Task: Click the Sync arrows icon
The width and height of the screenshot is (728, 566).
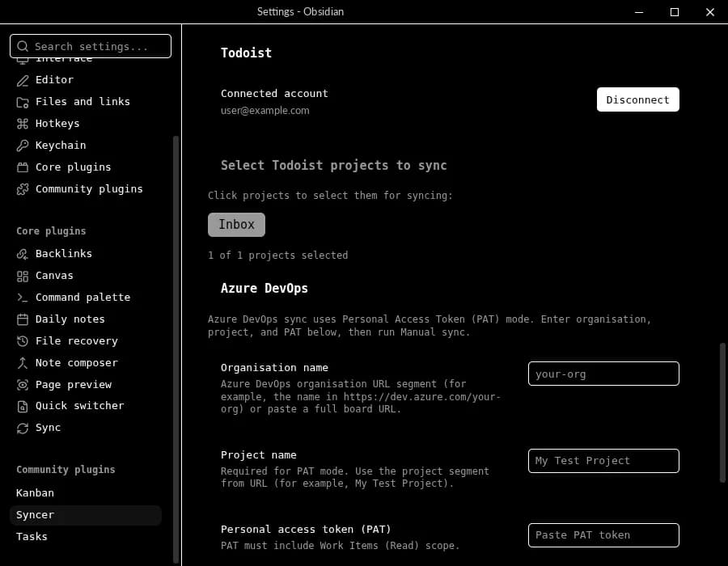Action: tap(23, 429)
